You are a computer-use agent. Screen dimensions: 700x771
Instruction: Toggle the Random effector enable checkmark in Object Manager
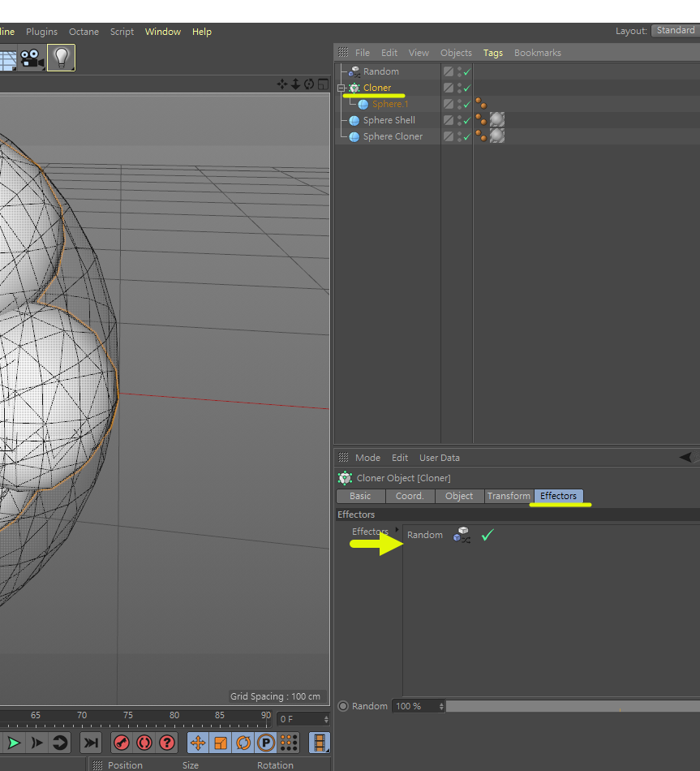tap(467, 71)
